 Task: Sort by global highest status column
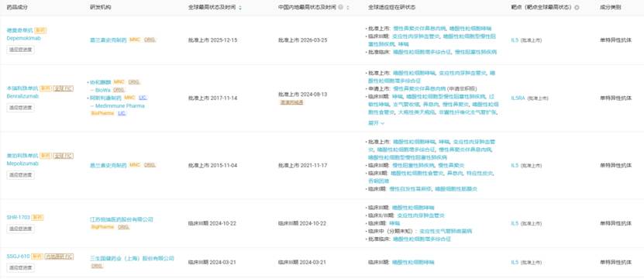pyautogui.click(x=240, y=8)
